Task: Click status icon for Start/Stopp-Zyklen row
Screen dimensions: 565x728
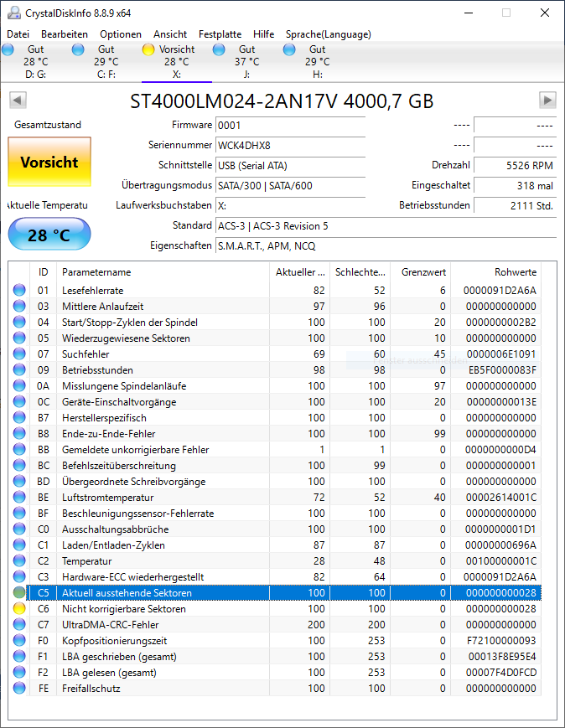Action: 19,323
